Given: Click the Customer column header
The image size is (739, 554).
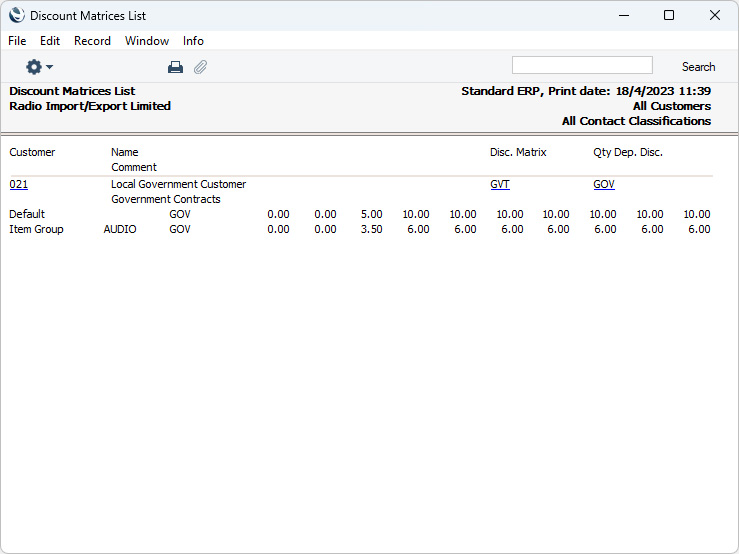Looking at the screenshot, I should (32, 152).
